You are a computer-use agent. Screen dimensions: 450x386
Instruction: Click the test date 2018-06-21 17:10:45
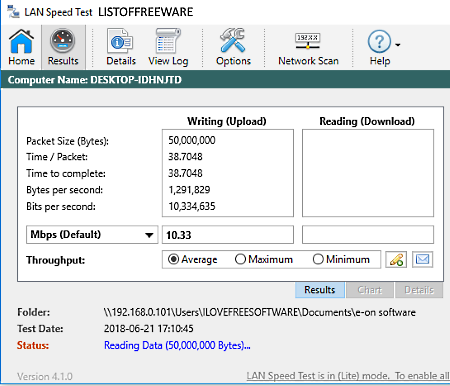149,329
